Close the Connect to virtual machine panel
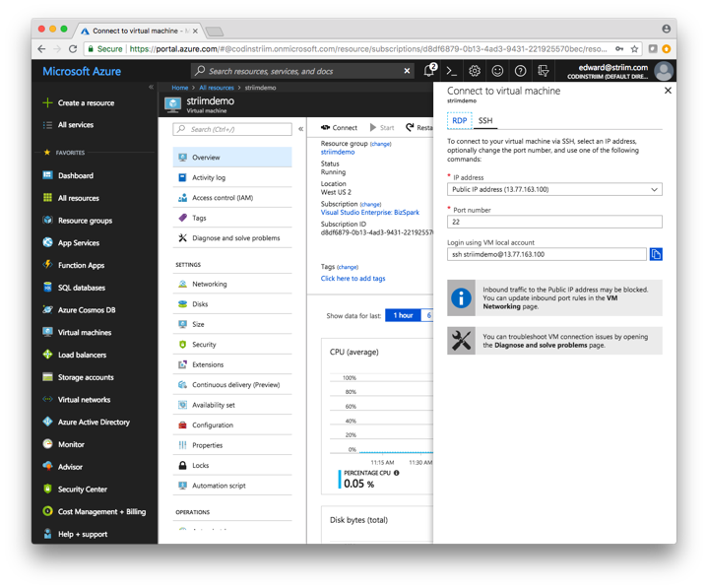This screenshot has width=707, height=588. tap(668, 91)
